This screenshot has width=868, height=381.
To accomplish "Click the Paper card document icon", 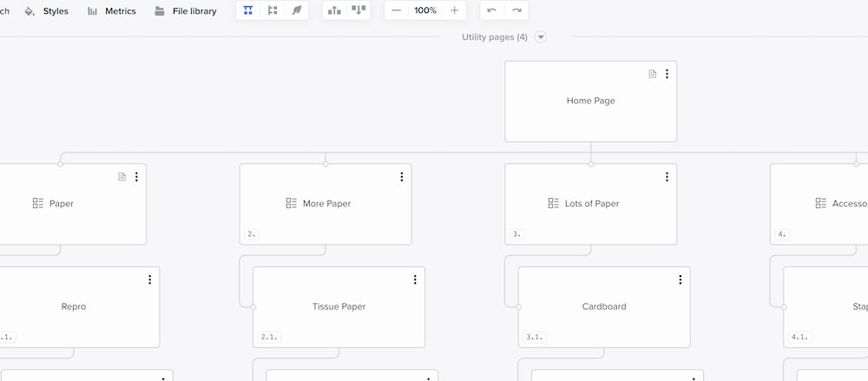I will coord(122,177).
